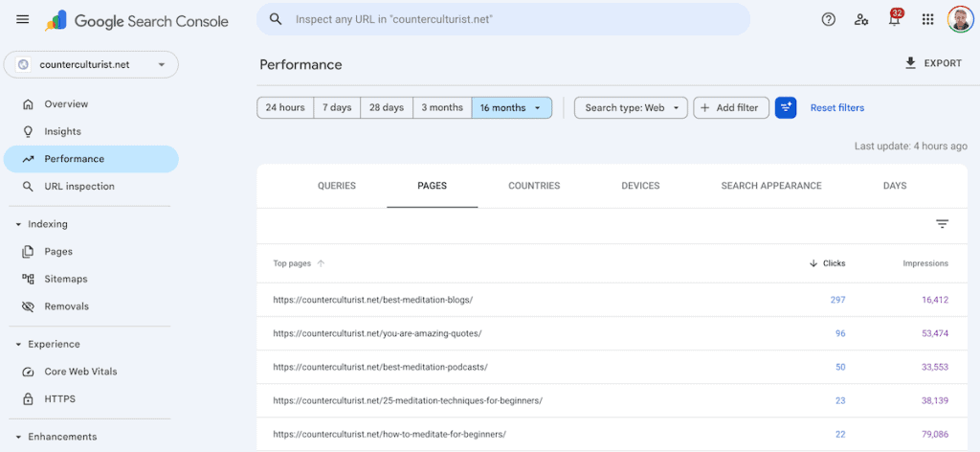This screenshot has height=452, width=980.
Task: Open notifications bell with 32 badge
Action: pos(895,19)
